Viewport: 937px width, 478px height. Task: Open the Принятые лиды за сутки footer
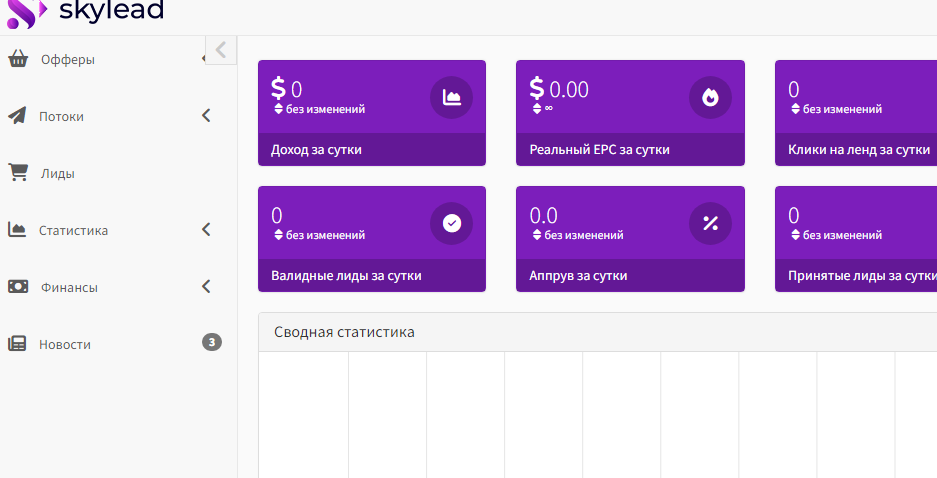click(x=856, y=275)
